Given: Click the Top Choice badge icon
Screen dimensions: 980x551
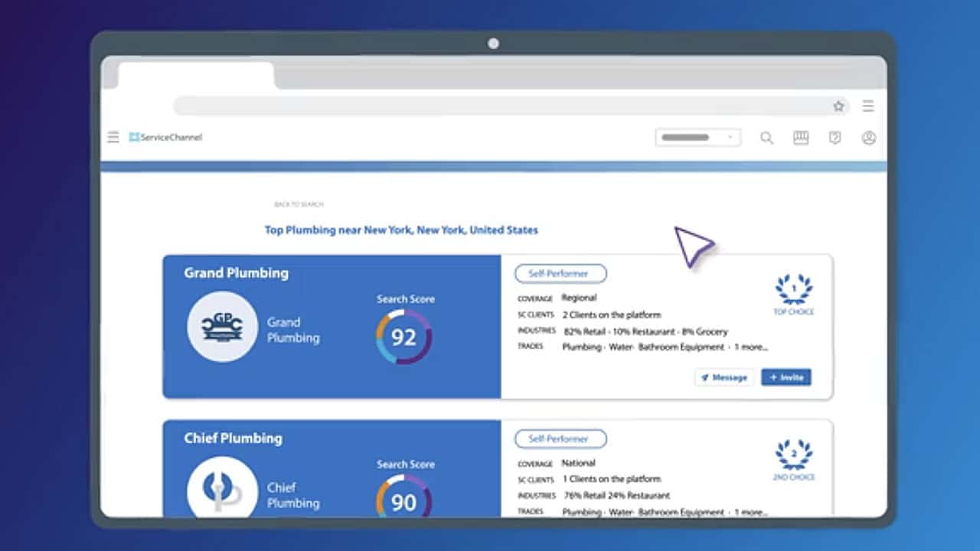Looking at the screenshot, I should tap(794, 290).
